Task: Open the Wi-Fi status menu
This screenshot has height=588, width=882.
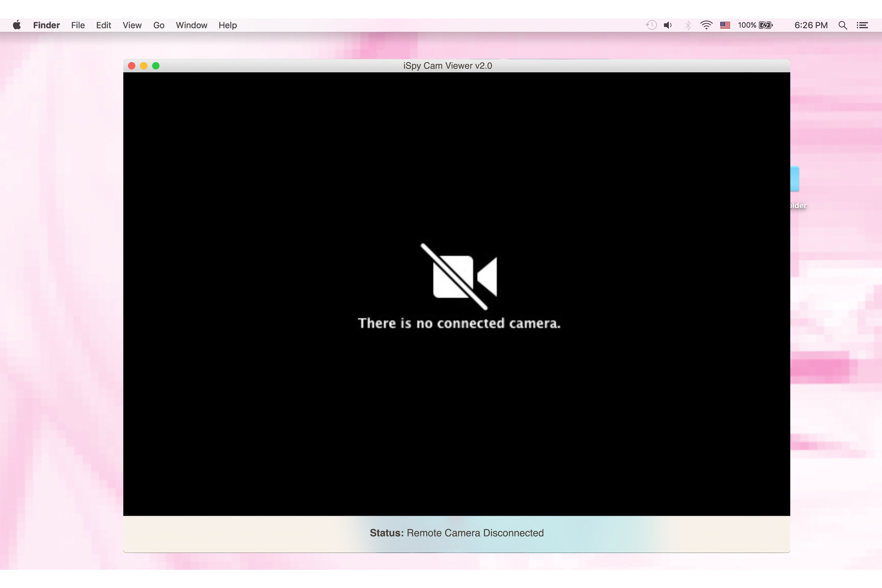Action: click(x=706, y=25)
